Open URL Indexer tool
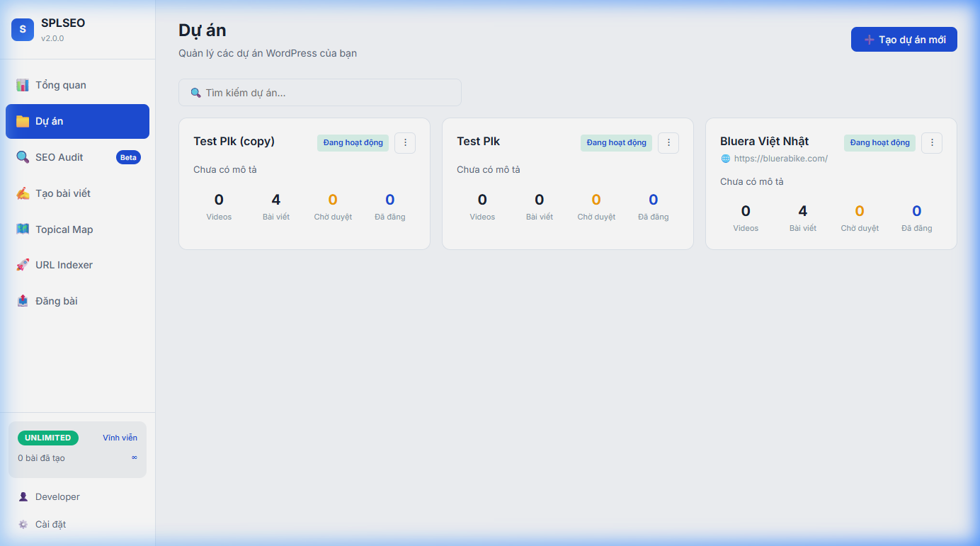The image size is (980, 546). coord(77,265)
